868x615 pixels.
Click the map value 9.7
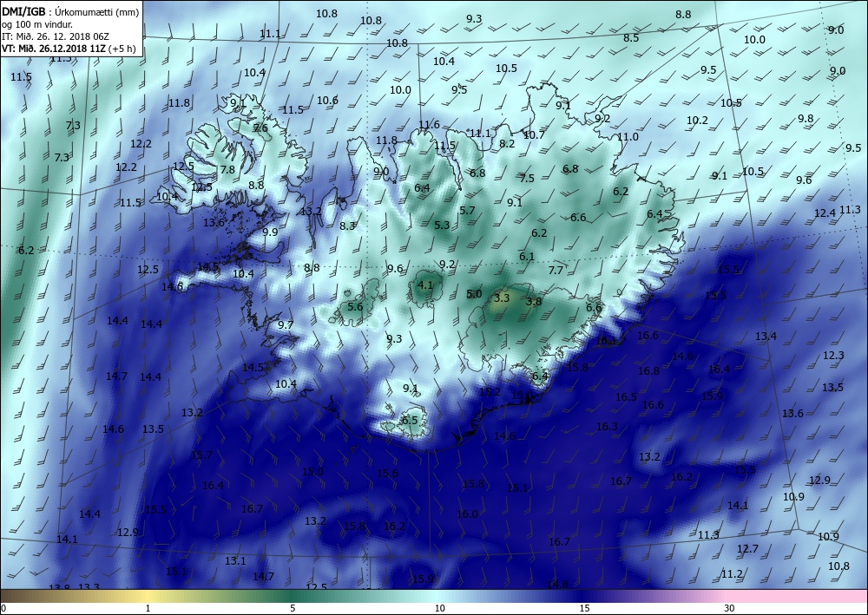click(286, 324)
